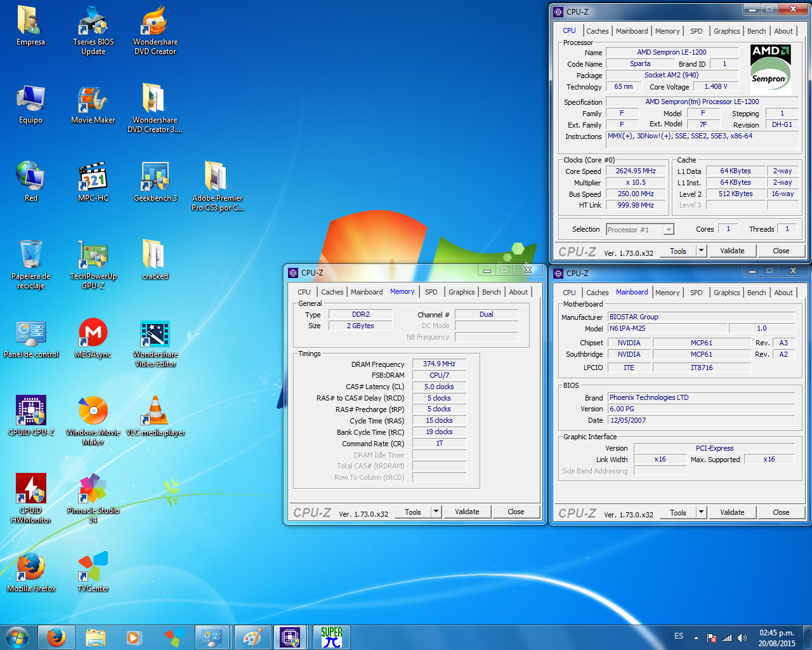Click Close in CPU window
The height and width of the screenshot is (650, 812).
[x=781, y=251]
